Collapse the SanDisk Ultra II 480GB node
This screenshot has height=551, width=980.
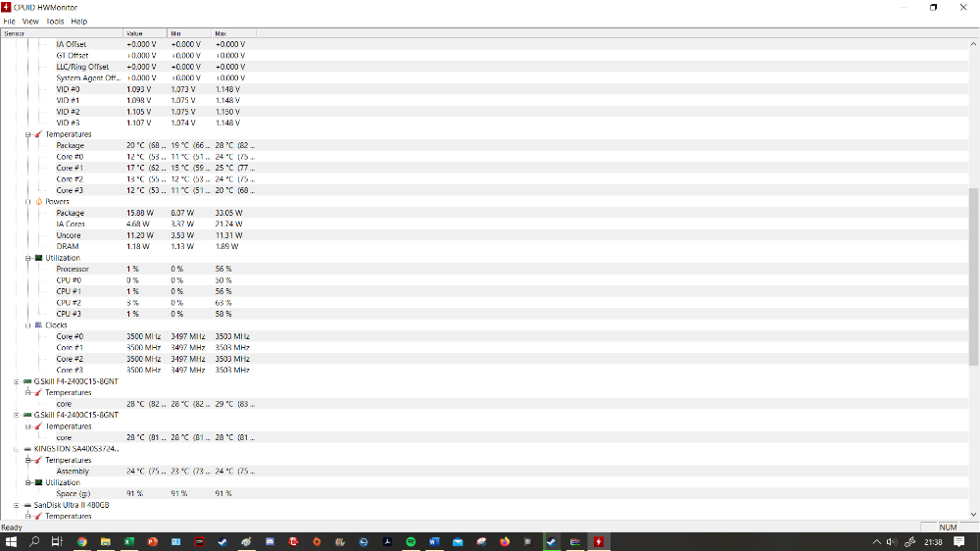pos(17,505)
